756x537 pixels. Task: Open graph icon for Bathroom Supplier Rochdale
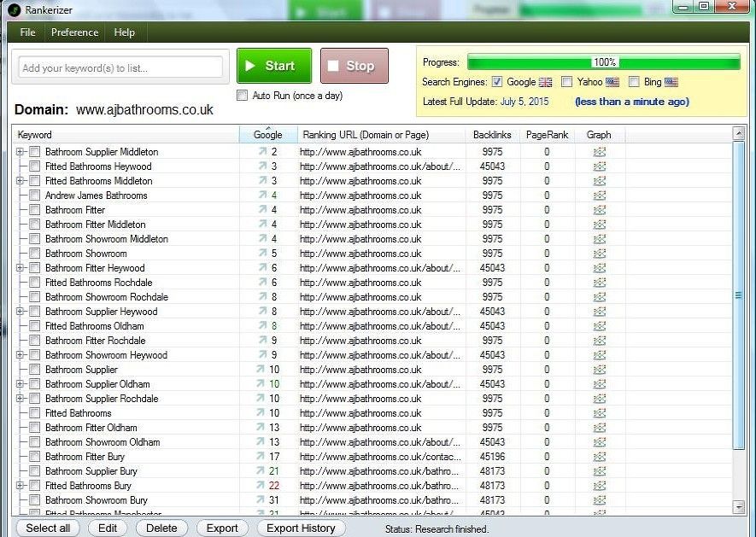[x=600, y=399]
